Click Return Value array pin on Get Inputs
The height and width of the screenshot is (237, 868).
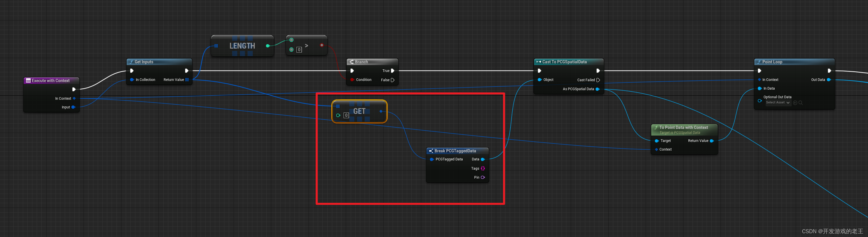pyautogui.click(x=187, y=80)
